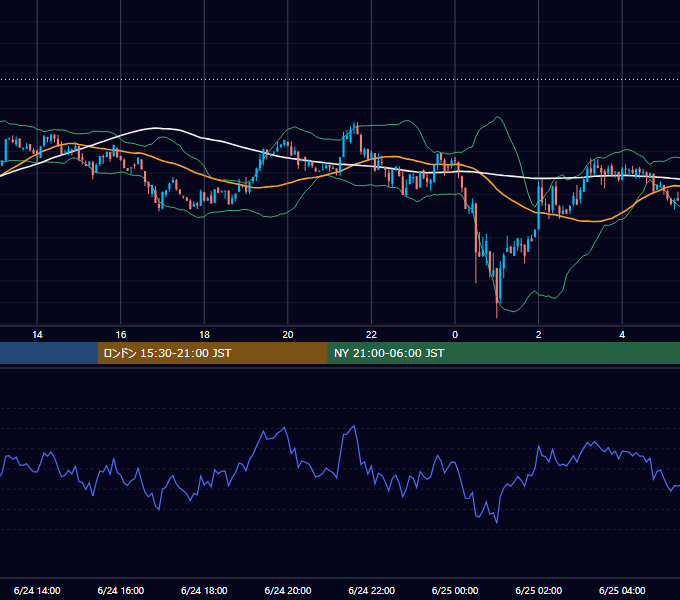Click the lowest candlestick wick after midnight
680x600 pixels.
pyautogui.click(x=497, y=310)
